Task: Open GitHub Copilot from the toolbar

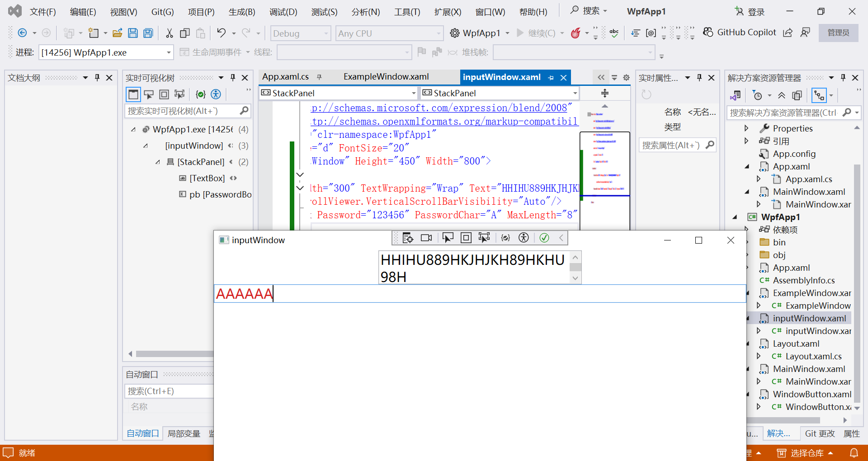Action: click(740, 33)
